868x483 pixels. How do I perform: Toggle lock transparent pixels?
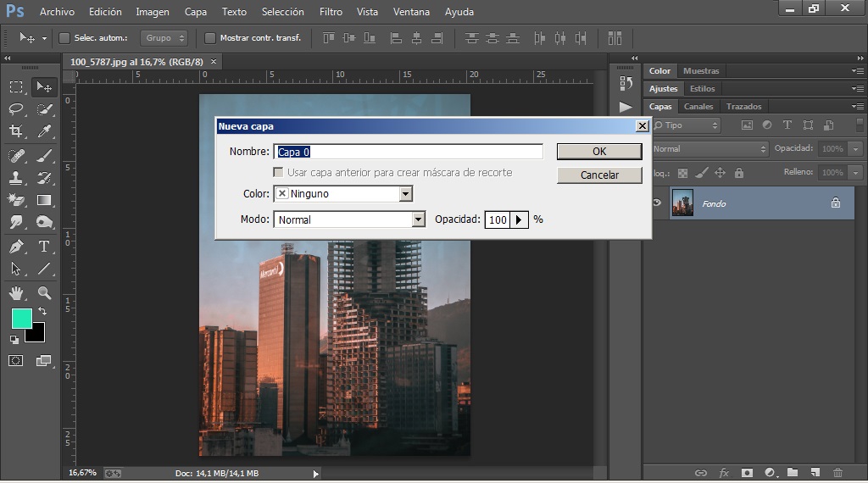[x=683, y=173]
